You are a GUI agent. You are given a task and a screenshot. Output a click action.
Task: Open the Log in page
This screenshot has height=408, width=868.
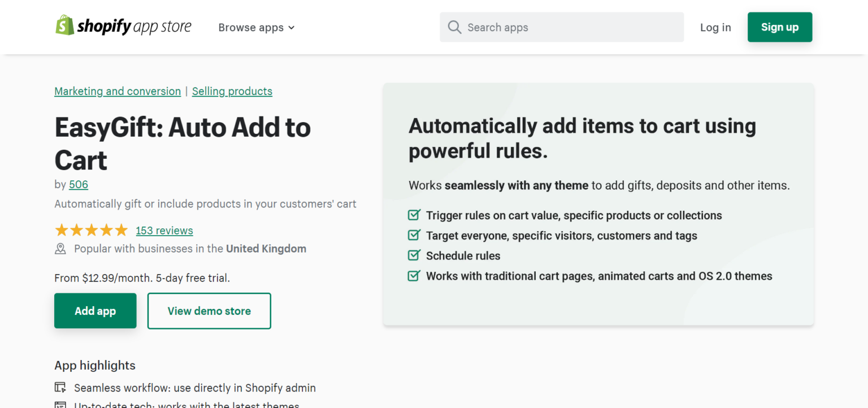[x=715, y=27]
